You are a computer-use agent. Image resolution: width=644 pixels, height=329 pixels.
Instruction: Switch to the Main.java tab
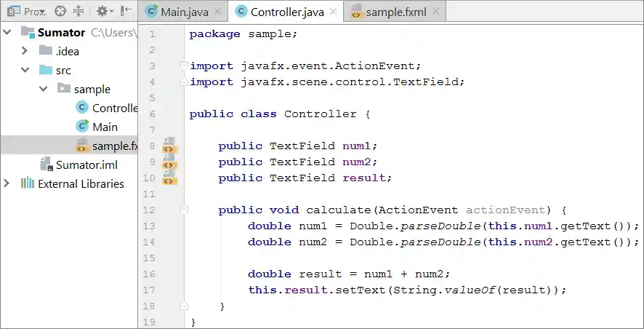coord(185,12)
